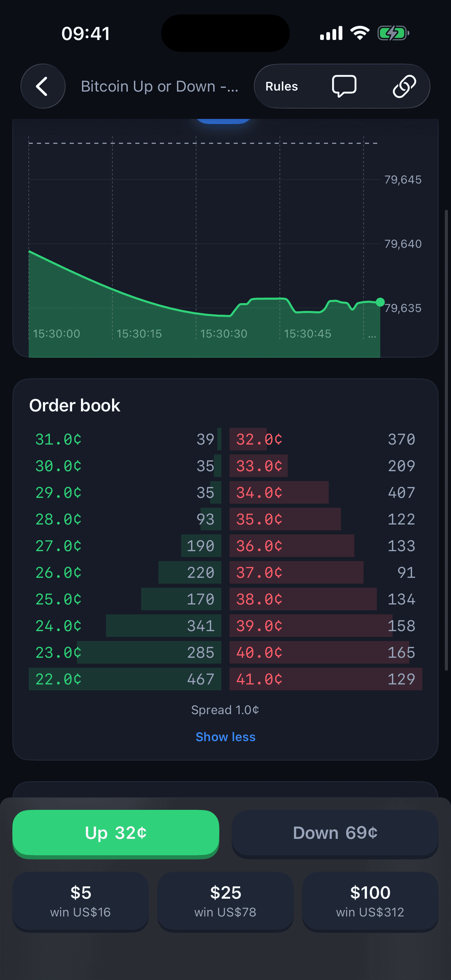
Task: Collapse order book with Show less
Action: [225, 737]
